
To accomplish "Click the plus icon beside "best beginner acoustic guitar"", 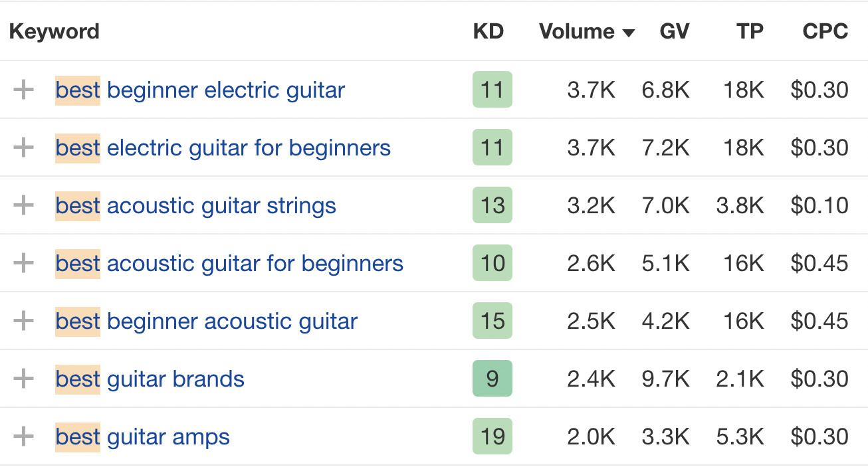I will coord(24,321).
